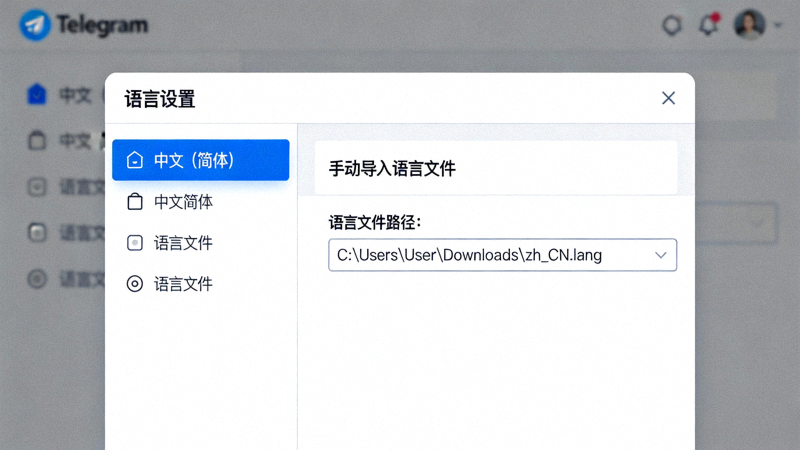Click the 语言文件路径 label
Screen dimensions: 800x450
click(x=374, y=222)
